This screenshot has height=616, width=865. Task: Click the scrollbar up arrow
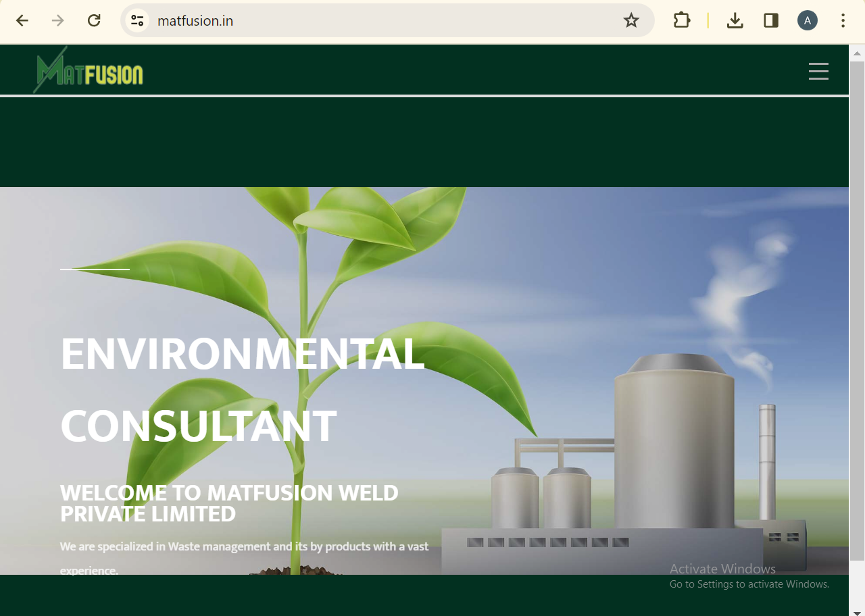pyautogui.click(x=857, y=53)
